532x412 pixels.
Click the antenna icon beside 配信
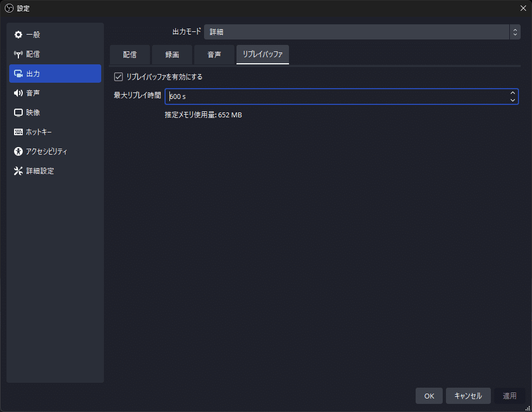[x=18, y=54]
